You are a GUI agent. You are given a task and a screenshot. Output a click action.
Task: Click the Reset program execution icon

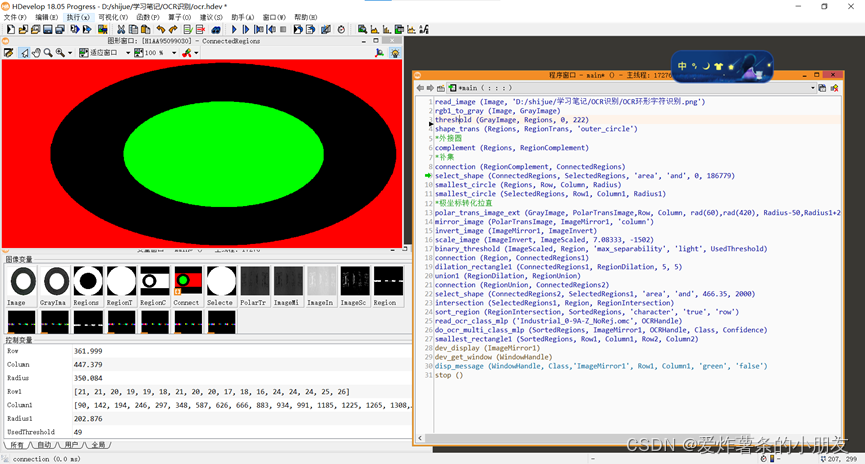298,29
